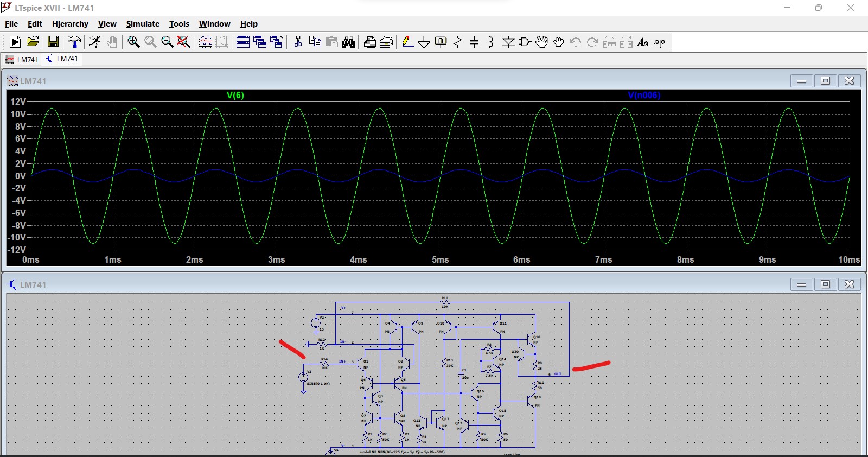Click the SPICE directive .op icon
The width and height of the screenshot is (868, 457).
pyautogui.click(x=660, y=42)
